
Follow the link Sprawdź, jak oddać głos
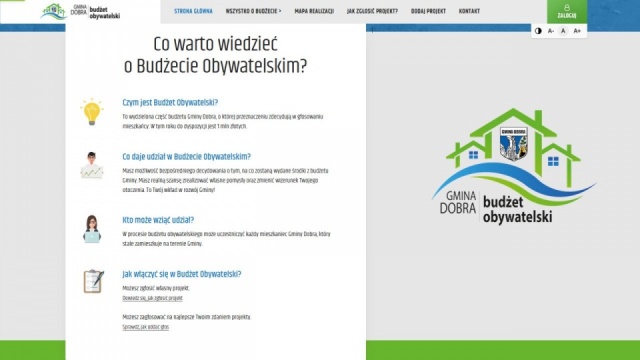pyautogui.click(x=145, y=327)
